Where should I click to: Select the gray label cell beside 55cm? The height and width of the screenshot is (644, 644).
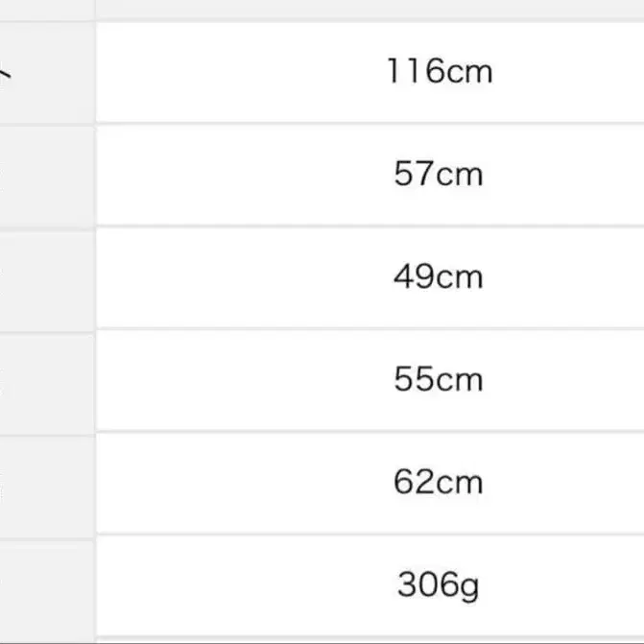pyautogui.click(x=46, y=380)
